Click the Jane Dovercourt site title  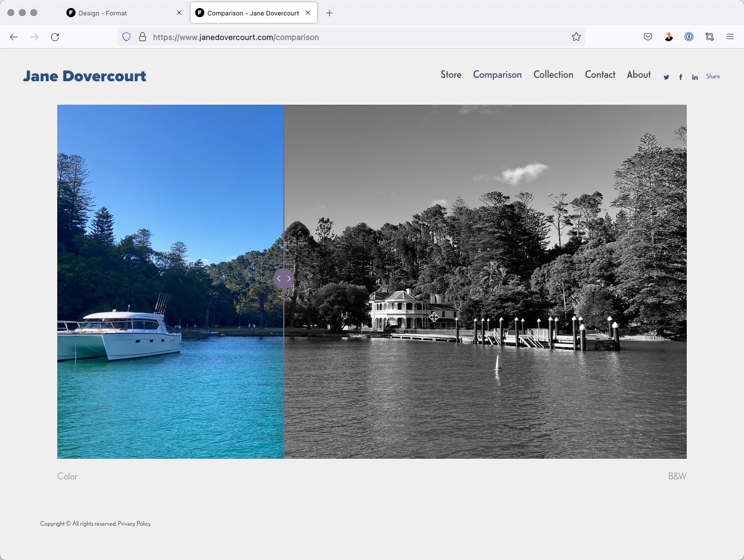click(84, 75)
